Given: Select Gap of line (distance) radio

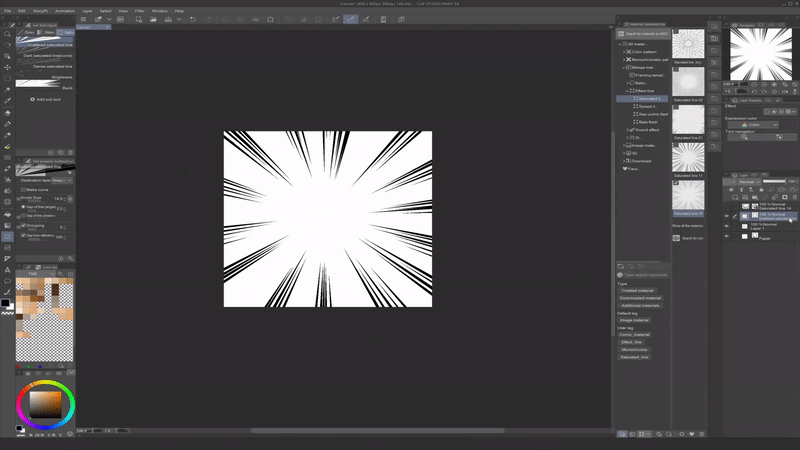Looking at the screenshot, I should tap(23, 216).
